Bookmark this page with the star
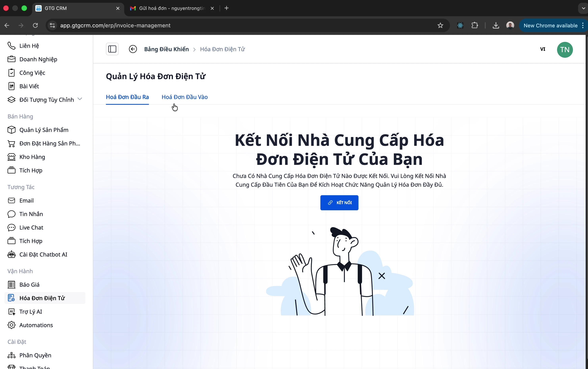This screenshot has height=369, width=588. click(x=441, y=25)
